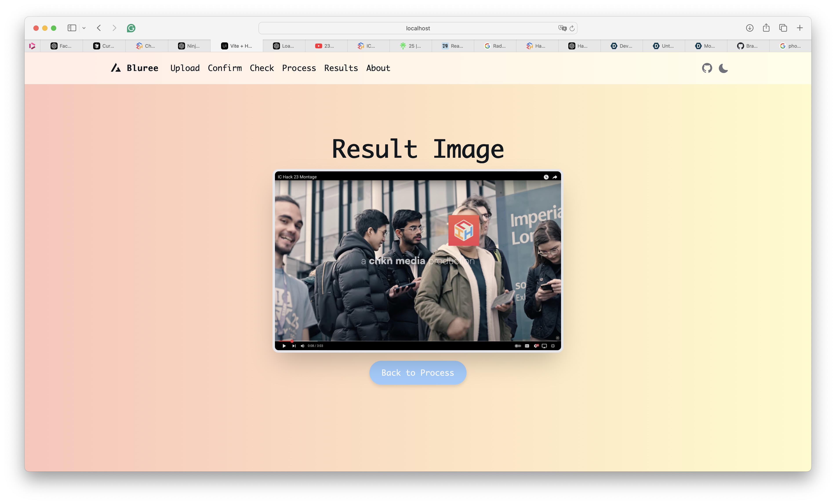Reload the localhost page

[x=572, y=28]
